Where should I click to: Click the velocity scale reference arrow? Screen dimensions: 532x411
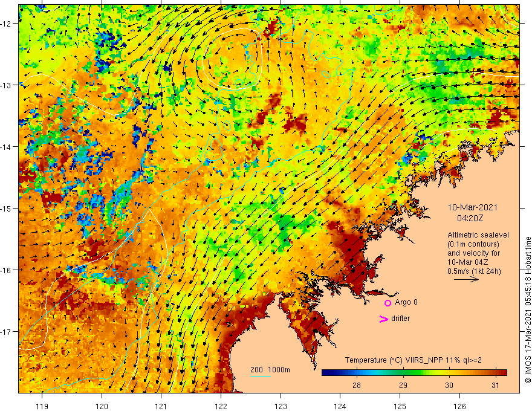[467, 279]
